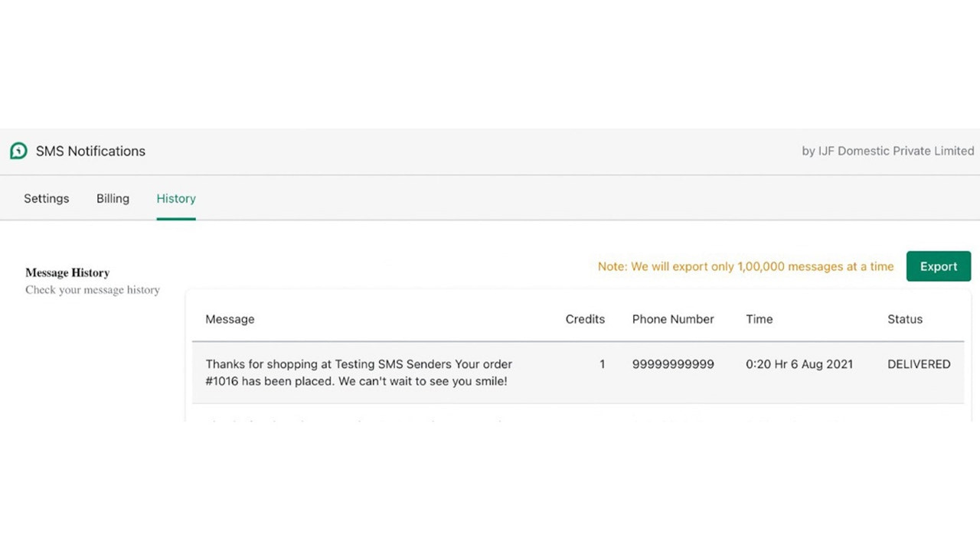
Task: Click the SMS Notifications app logo icon
Action: pos(18,151)
